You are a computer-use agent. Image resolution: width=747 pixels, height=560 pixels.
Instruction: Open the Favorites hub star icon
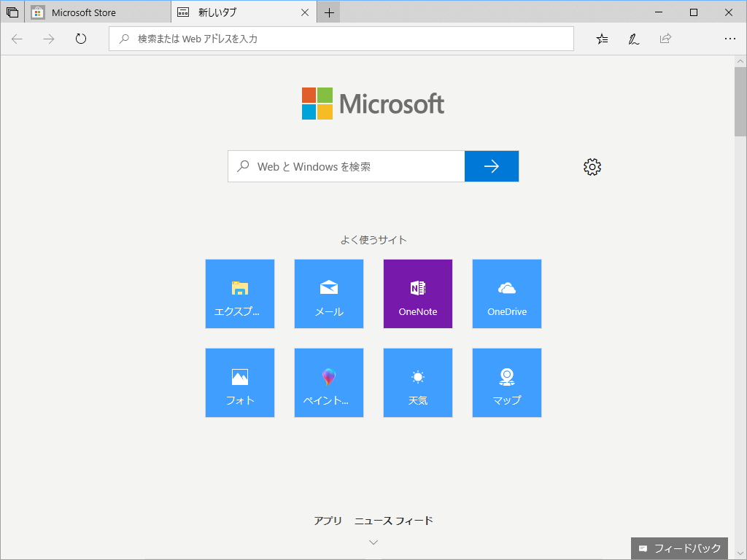(x=602, y=39)
